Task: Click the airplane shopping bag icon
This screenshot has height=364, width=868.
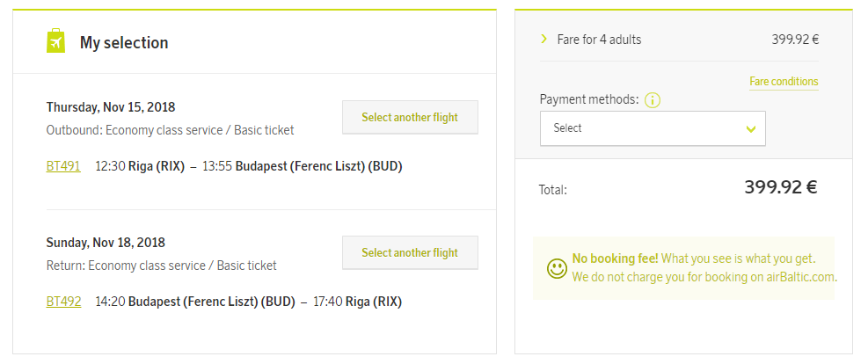Action: [56, 41]
